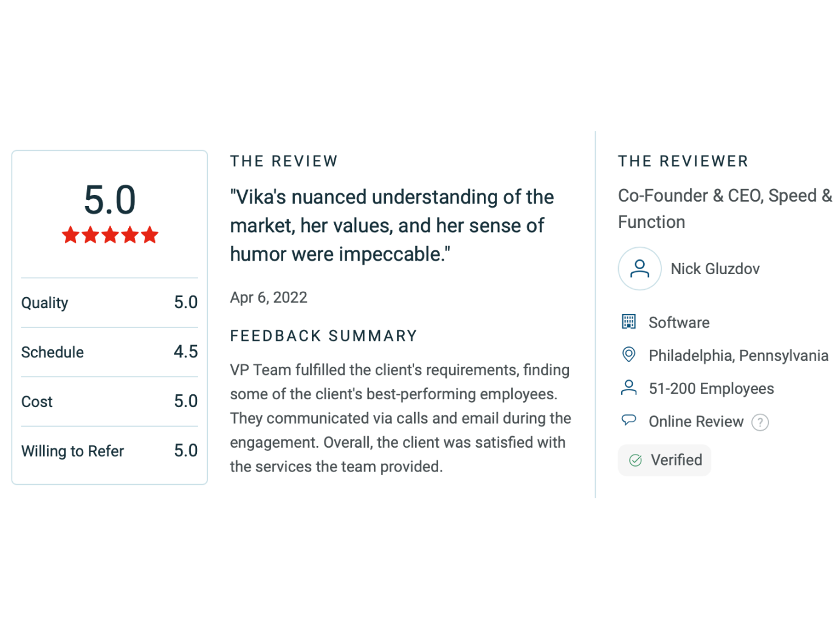Click the Philadelphia, Pennsylvania location text

pos(738,355)
